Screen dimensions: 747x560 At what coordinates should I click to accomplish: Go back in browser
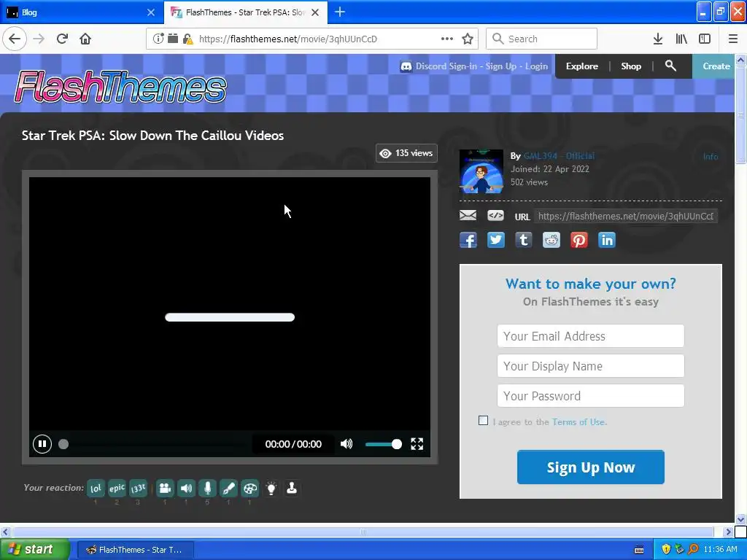[x=15, y=39]
